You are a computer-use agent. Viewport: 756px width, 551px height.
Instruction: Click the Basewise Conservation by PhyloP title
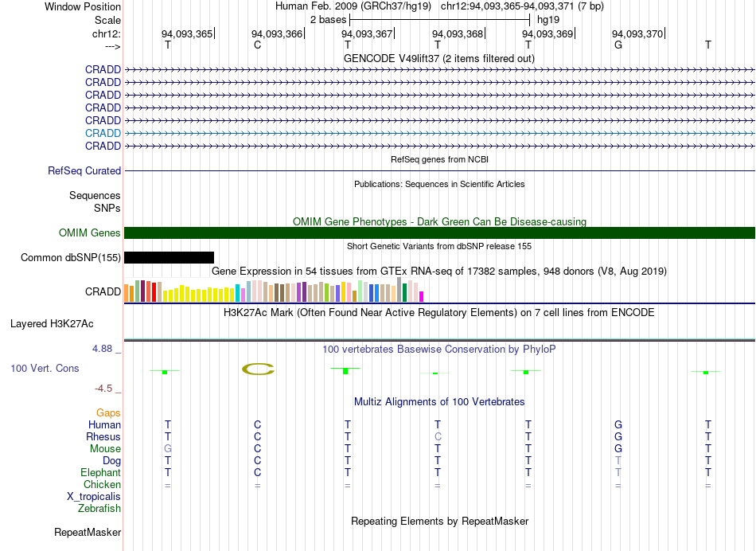(438, 349)
